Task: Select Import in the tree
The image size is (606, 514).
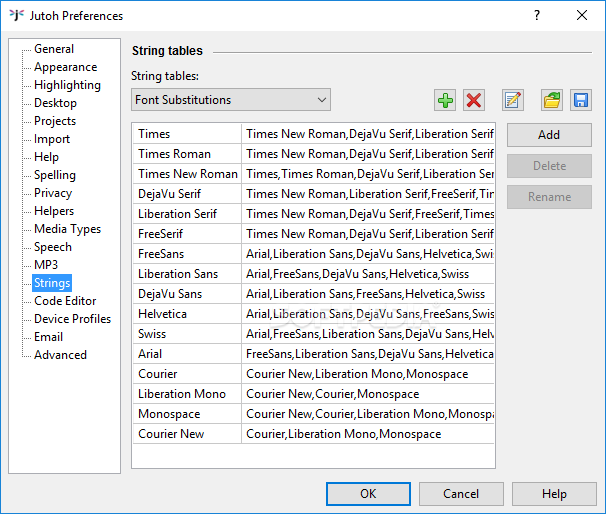Action: pyautogui.click(x=52, y=139)
